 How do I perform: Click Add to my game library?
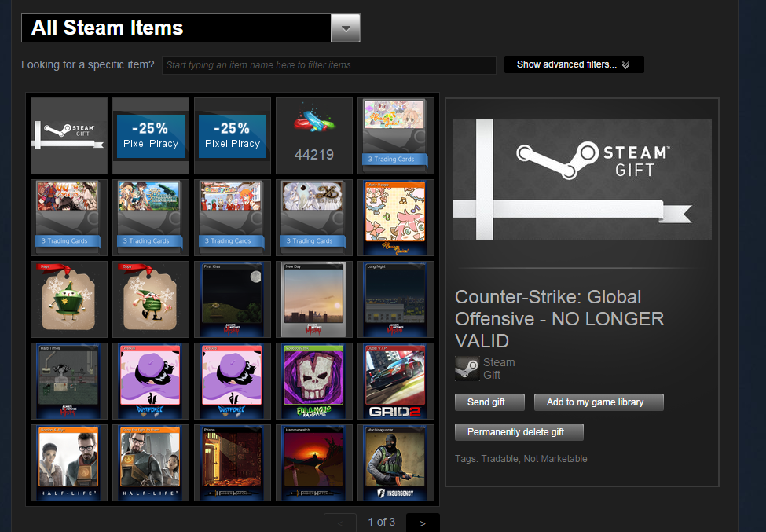[x=599, y=402]
